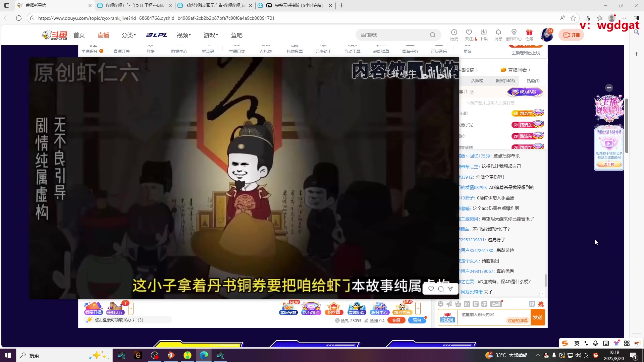Select the 首页 nav item

pyautogui.click(x=79, y=35)
